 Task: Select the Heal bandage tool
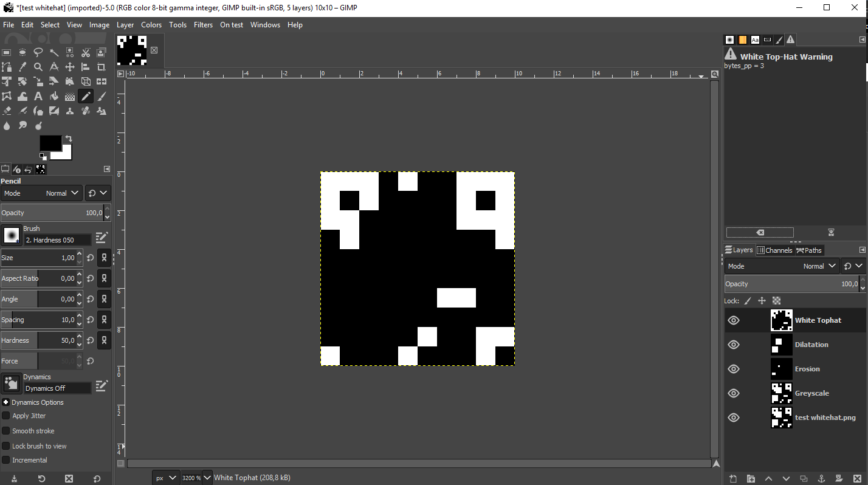pyautogui.click(x=86, y=111)
